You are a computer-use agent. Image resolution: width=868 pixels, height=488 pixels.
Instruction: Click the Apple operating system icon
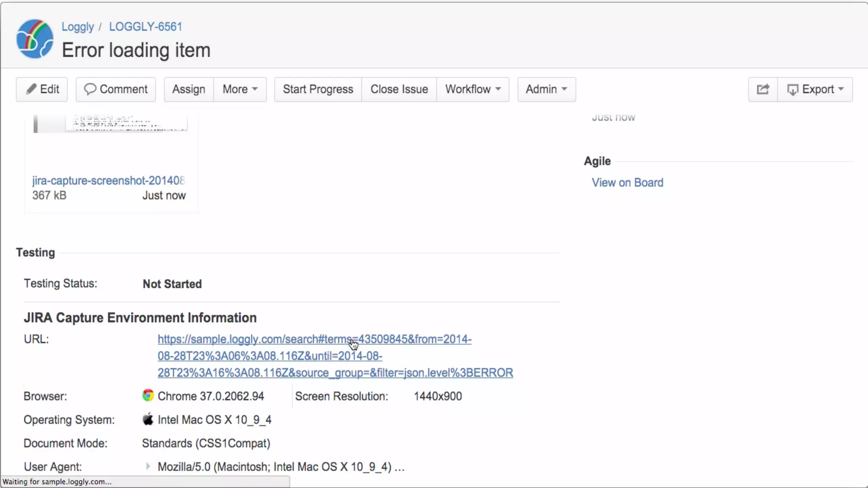point(148,419)
